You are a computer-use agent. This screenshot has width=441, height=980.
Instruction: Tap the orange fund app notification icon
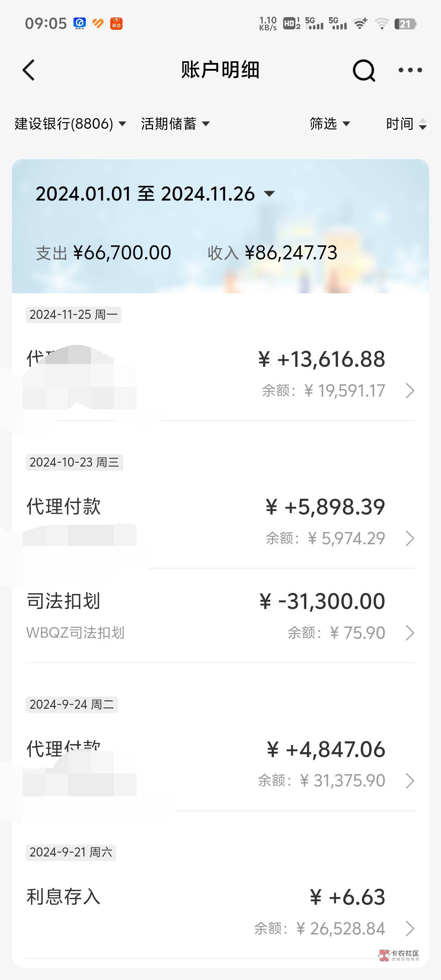click(x=117, y=23)
